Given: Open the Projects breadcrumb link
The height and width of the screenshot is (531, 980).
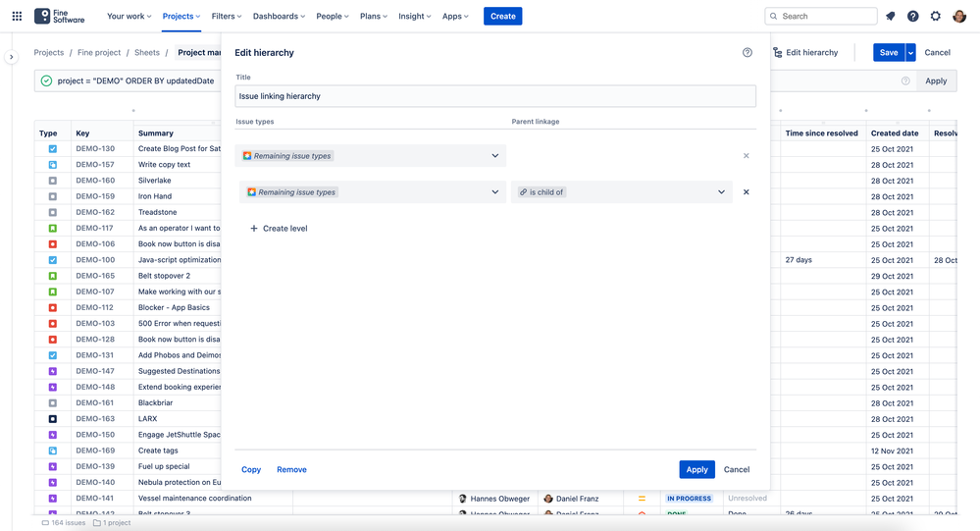Looking at the screenshot, I should [x=49, y=53].
